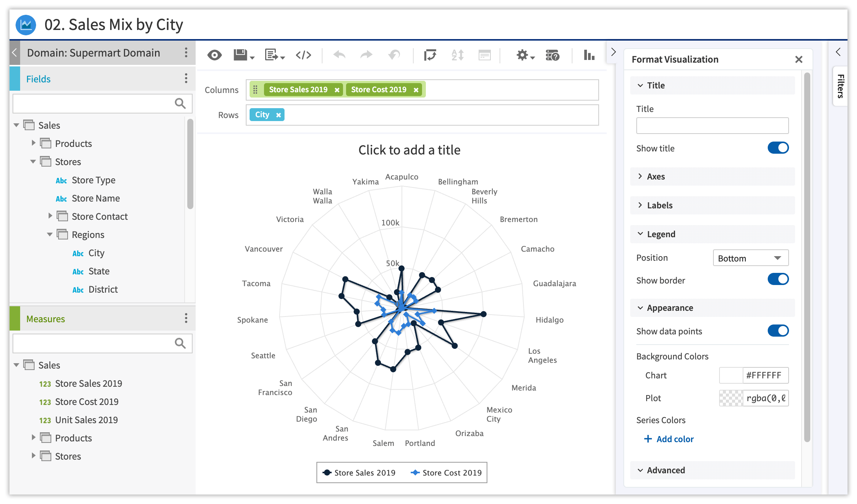Open the Domain kebab menu
Viewport: 857px width, 504px height.
point(186,52)
